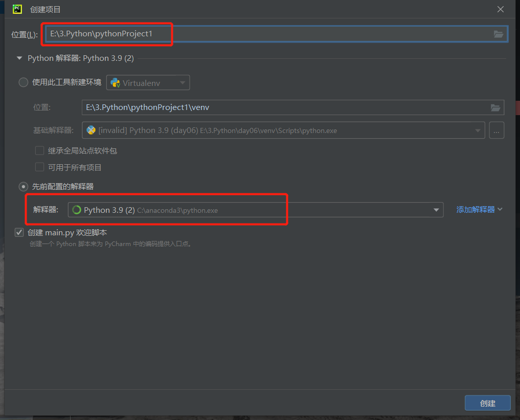Open the Virtualenv environment type dropdown

(x=148, y=82)
